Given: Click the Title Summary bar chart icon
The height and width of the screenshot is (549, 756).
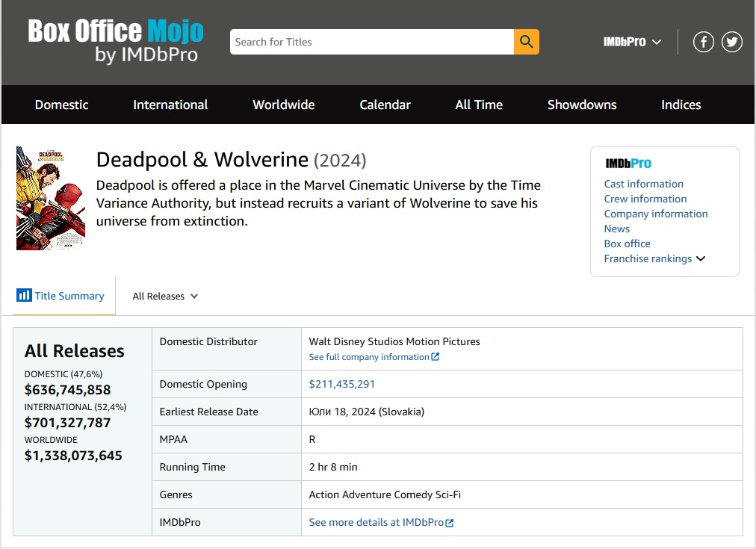Looking at the screenshot, I should 24,295.
